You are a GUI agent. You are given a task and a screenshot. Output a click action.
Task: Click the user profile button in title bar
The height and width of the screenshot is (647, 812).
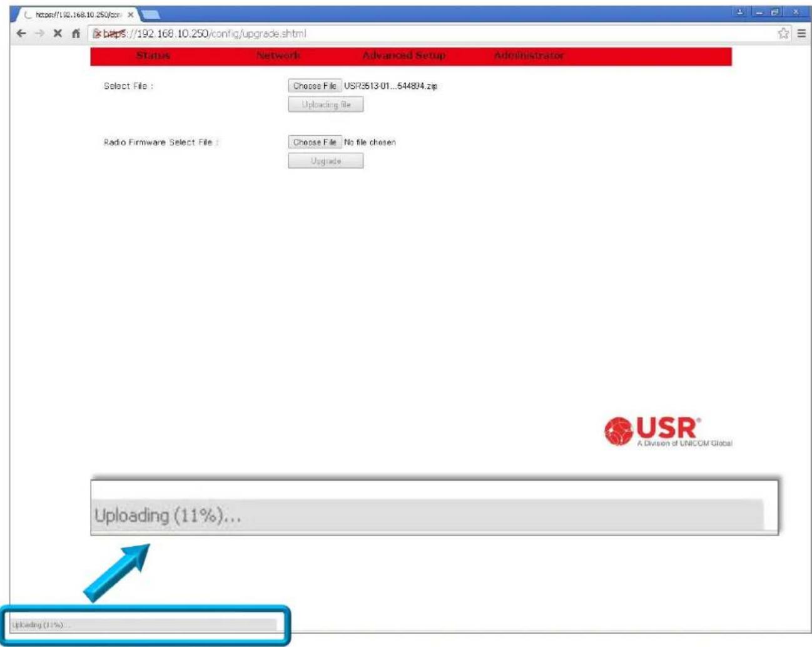[740, 12]
